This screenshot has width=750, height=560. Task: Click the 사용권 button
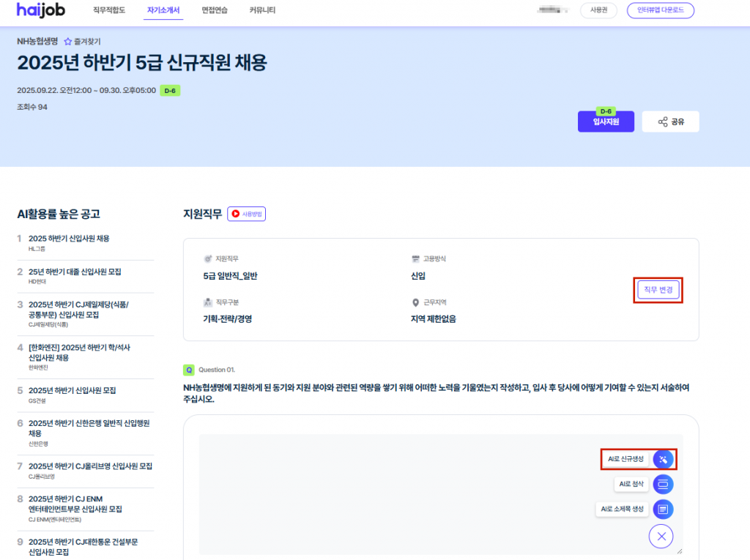pyautogui.click(x=598, y=10)
